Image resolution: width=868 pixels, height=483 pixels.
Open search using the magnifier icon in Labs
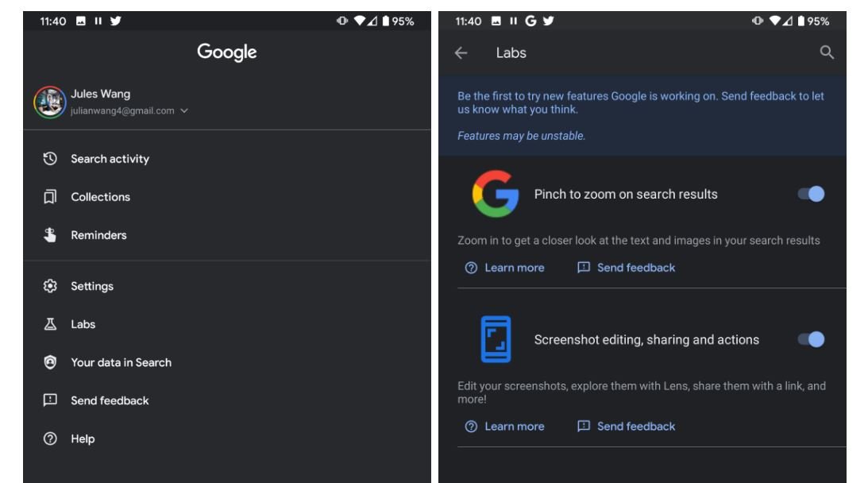pos(827,52)
